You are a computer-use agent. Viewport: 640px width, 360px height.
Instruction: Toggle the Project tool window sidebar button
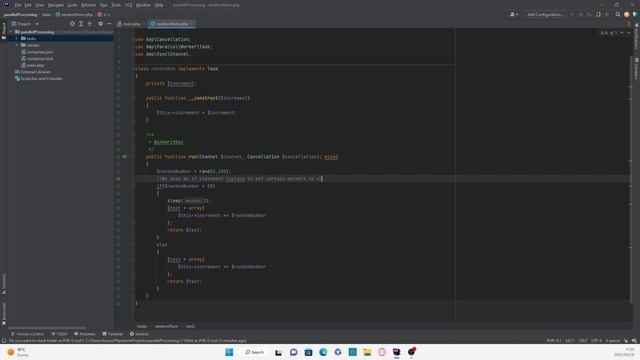(4, 31)
